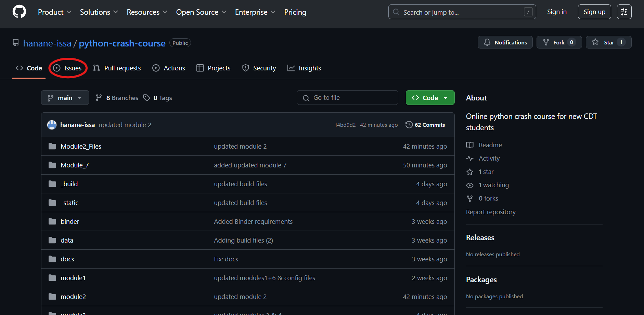Open the main branch dropdown
Viewport: 644px width, 315px height.
tap(65, 97)
